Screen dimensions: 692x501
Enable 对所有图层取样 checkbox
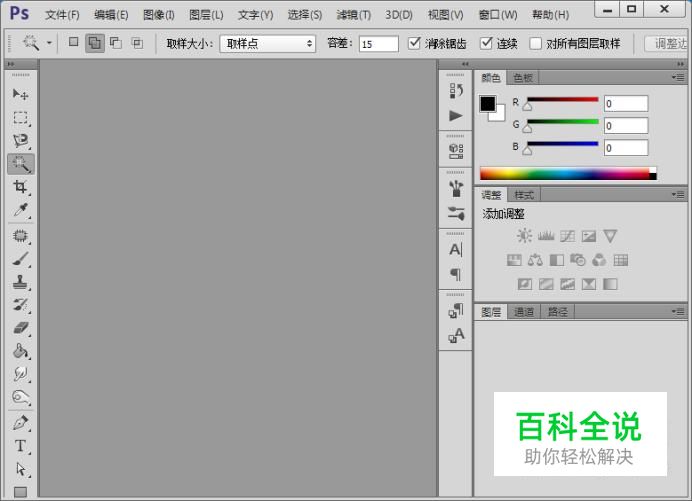point(535,43)
